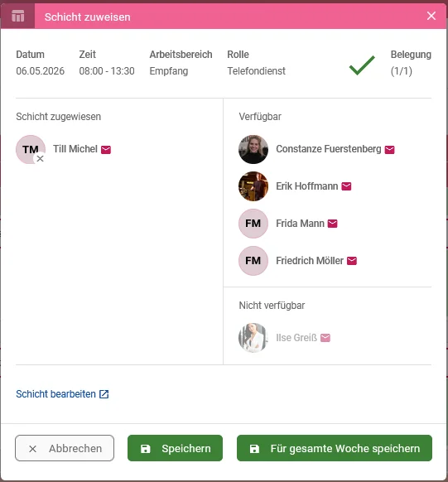Open mail icon next to Friedrich Möller
The height and width of the screenshot is (482, 448).
pos(352,261)
